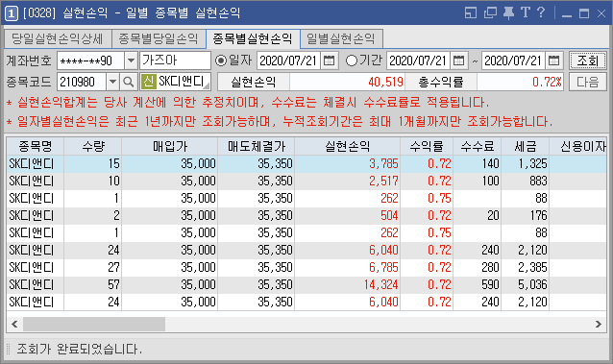Open calendar picker for 일자 date
The image size is (613, 364).
tap(330, 61)
